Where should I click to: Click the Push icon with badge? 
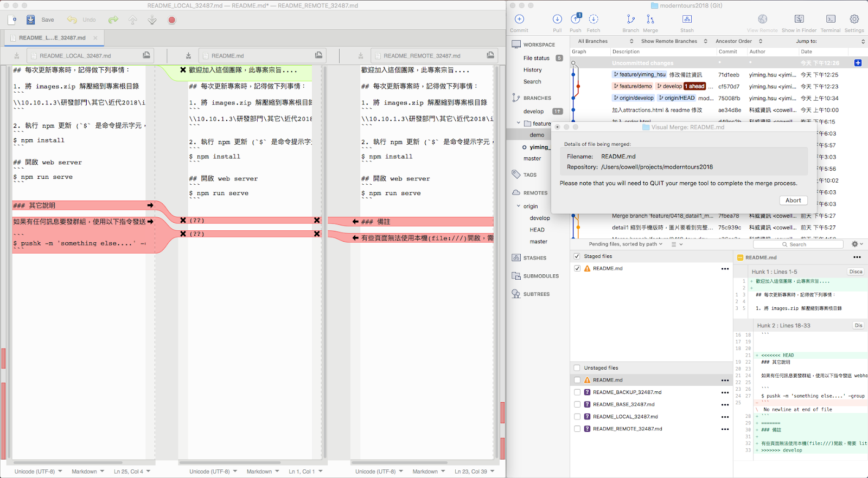click(576, 19)
